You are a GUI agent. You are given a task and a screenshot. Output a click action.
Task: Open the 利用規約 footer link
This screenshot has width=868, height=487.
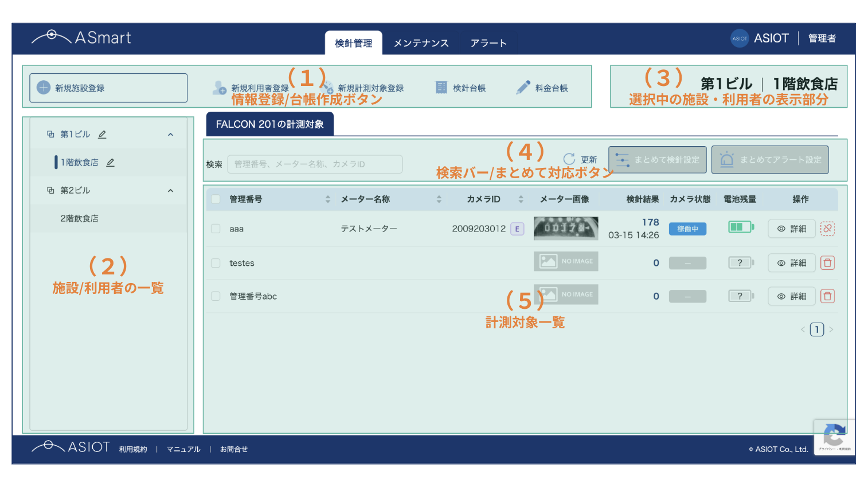point(133,449)
